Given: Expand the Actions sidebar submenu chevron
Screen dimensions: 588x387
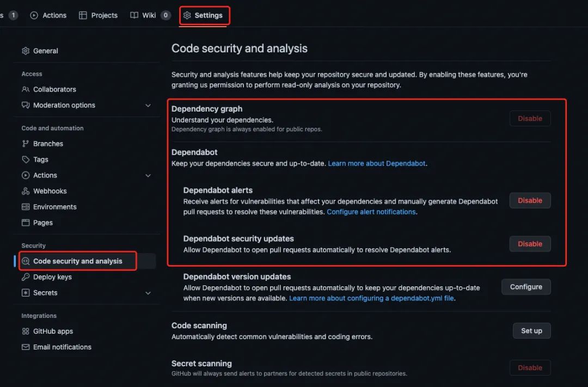Looking at the screenshot, I should coord(148,175).
